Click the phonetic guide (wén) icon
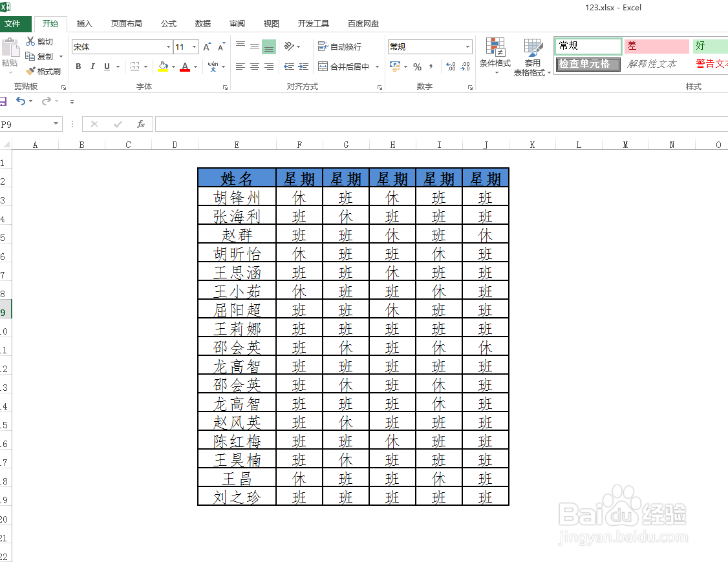728x562 pixels. (213, 67)
